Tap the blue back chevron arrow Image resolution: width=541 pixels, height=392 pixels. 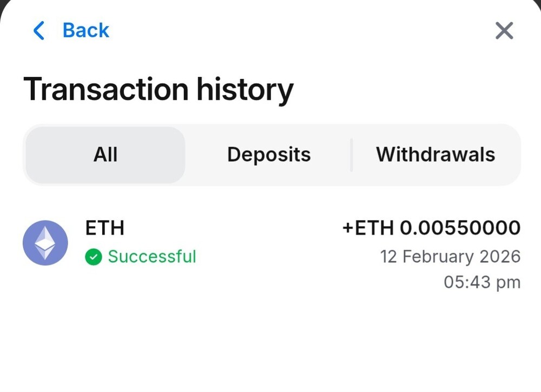click(39, 31)
